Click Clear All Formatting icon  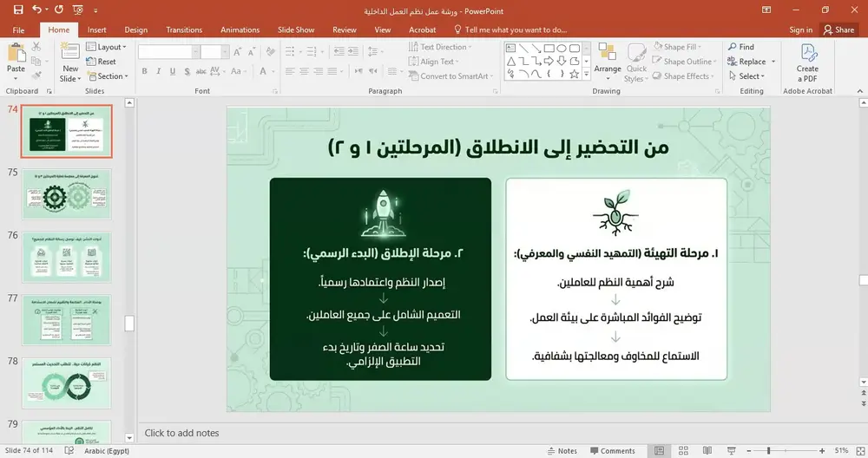[270, 52]
